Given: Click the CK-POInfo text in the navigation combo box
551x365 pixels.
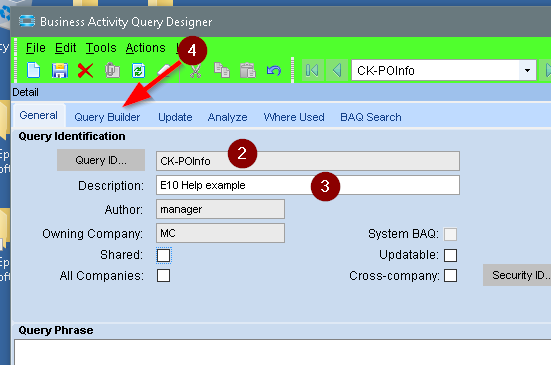Looking at the screenshot, I should tap(386, 71).
